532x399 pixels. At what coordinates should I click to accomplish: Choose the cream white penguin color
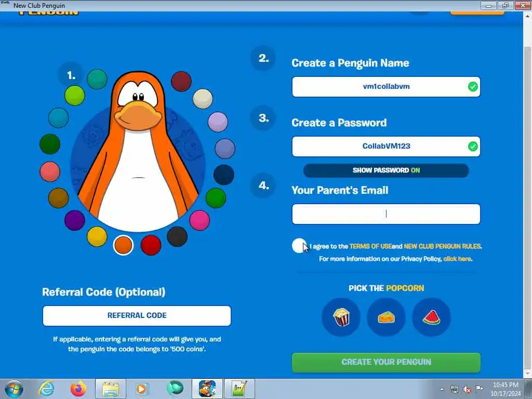[203, 99]
